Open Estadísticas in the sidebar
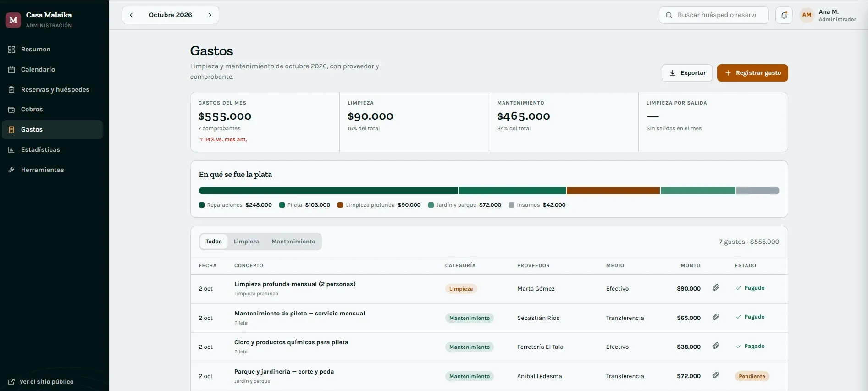Viewport: 868px width, 391px height. click(52, 150)
